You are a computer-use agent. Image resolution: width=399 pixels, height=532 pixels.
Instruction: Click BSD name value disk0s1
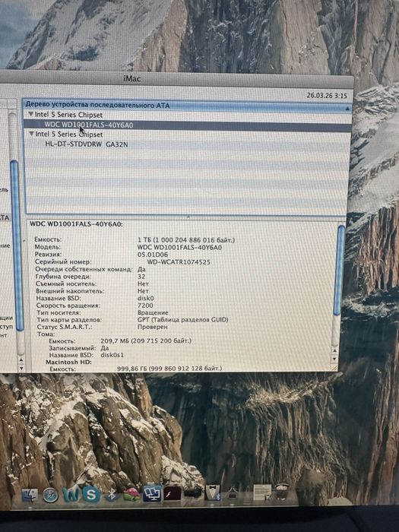pos(112,355)
